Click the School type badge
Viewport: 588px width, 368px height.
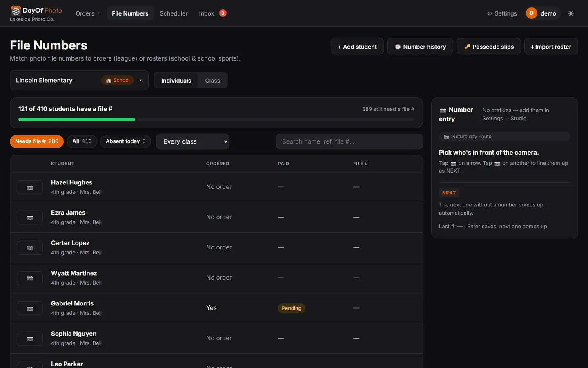point(118,80)
